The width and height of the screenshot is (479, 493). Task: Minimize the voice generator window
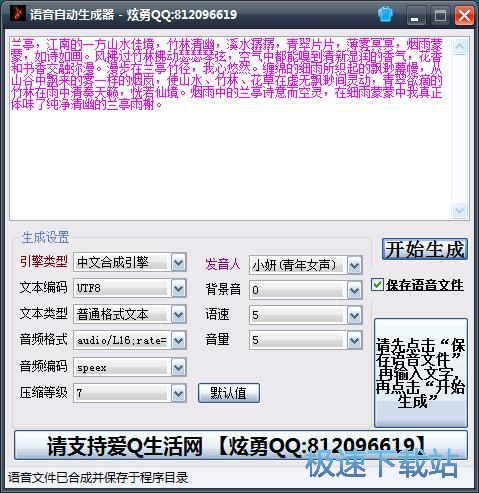tap(415, 16)
